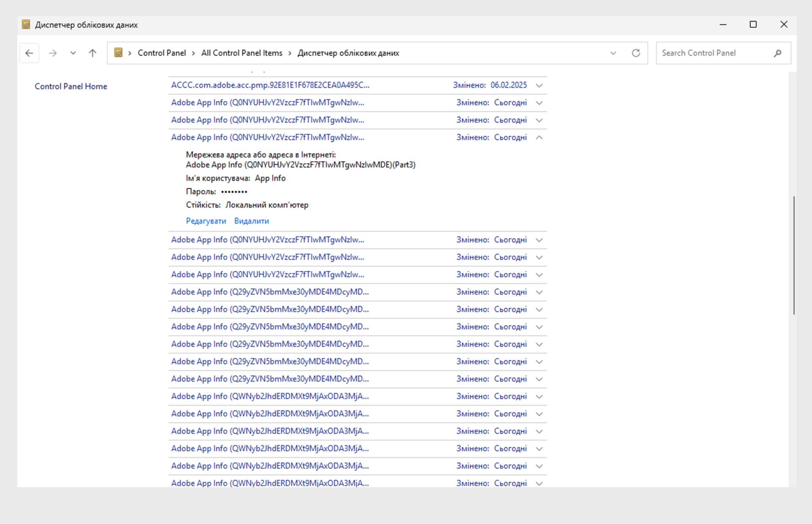This screenshot has width=812, height=524.
Task: Click the search magnifier icon
Action: pos(777,53)
